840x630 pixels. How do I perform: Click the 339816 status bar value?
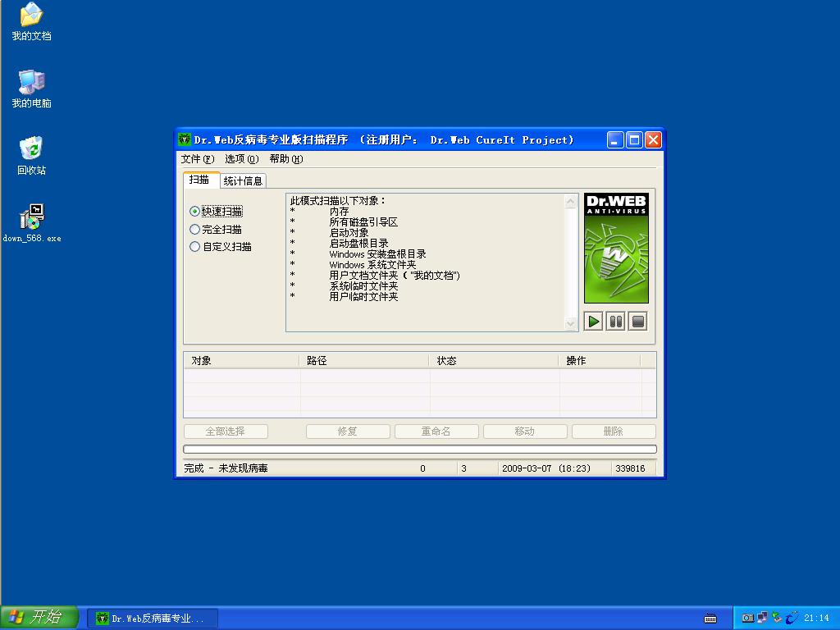(x=630, y=468)
